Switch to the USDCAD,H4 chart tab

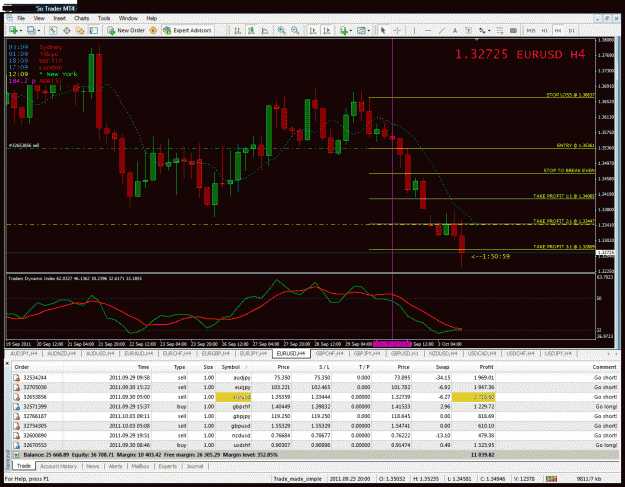[482, 353]
